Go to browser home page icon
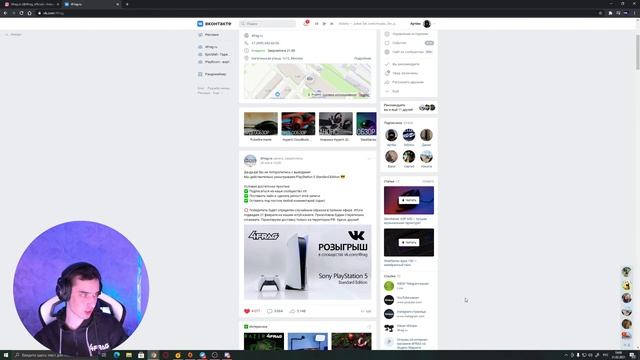The image size is (640, 360). coord(29,13)
